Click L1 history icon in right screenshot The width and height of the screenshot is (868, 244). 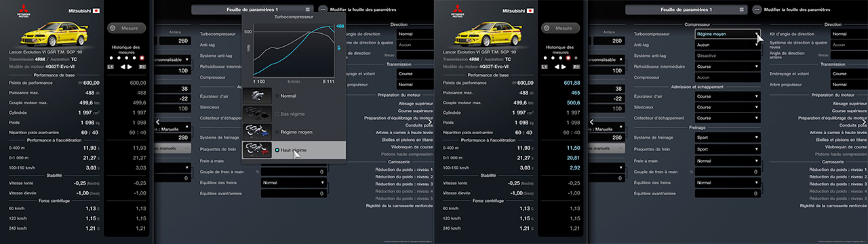click(545, 67)
